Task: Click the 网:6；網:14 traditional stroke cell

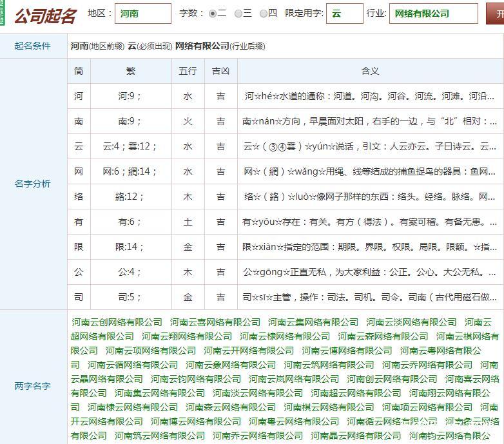Action: pos(131,171)
